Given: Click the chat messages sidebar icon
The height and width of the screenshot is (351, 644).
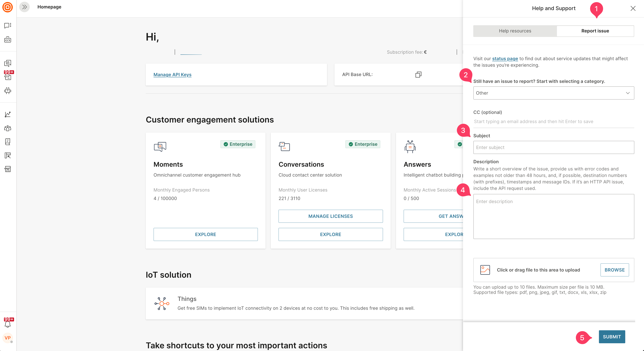Looking at the screenshot, I should [8, 25].
